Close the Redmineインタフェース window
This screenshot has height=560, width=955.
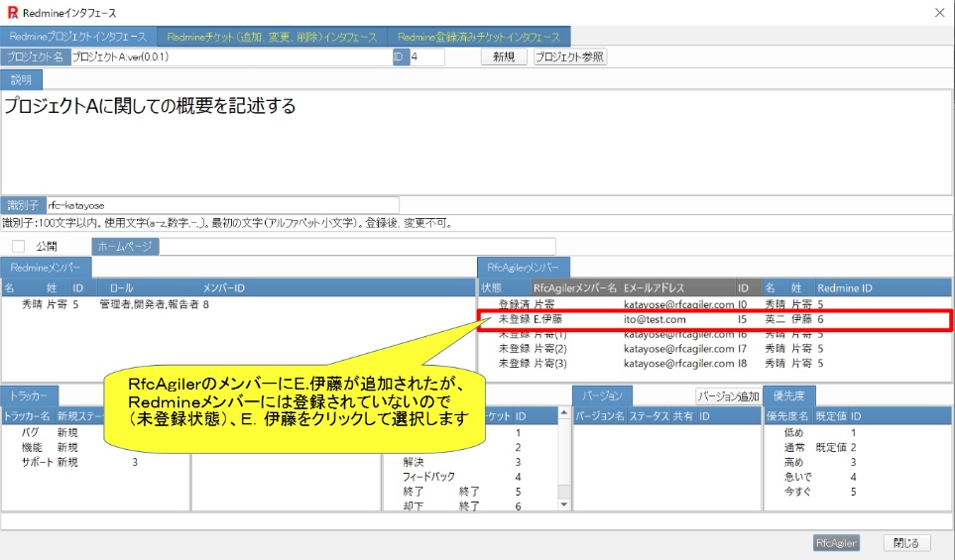coord(940,12)
